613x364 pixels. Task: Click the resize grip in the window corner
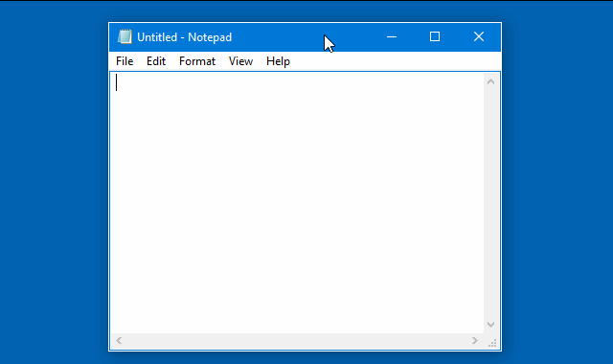[x=492, y=343]
